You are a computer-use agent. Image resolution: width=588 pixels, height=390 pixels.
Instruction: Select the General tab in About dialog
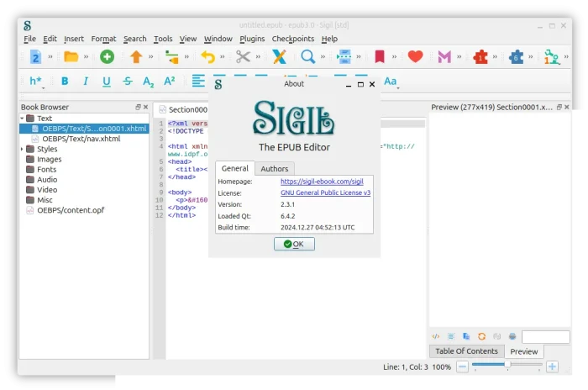point(234,168)
